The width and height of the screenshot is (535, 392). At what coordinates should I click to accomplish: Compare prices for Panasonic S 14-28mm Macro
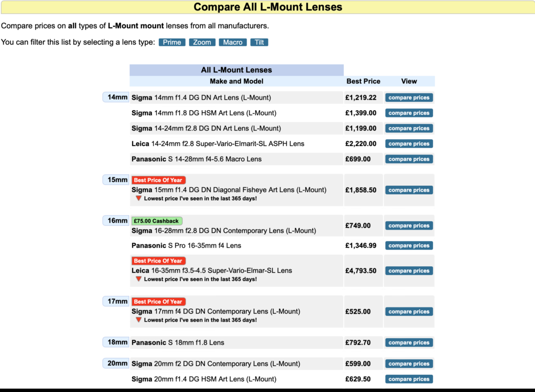[409, 159]
